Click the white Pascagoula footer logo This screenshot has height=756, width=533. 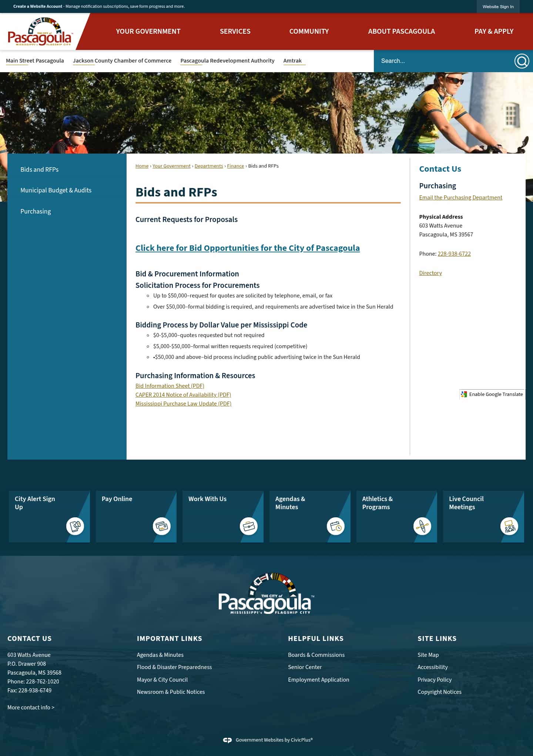(x=266, y=594)
